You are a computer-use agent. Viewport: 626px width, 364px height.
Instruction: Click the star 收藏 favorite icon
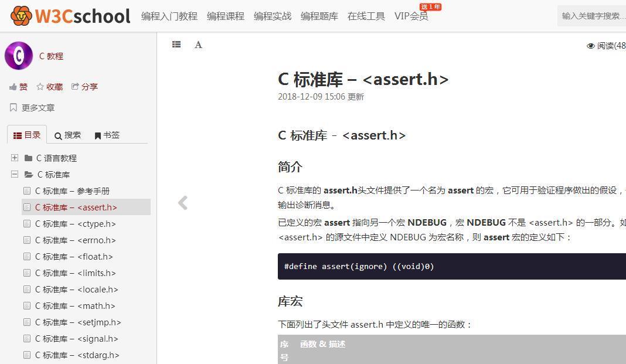pyautogui.click(x=39, y=86)
